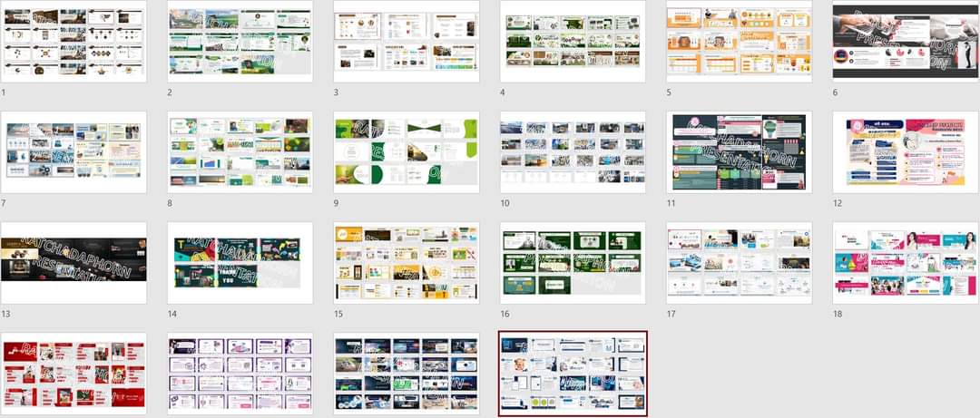The width and height of the screenshot is (980, 418).
Task: Select slide thumbnail number 1
Action: (73, 41)
